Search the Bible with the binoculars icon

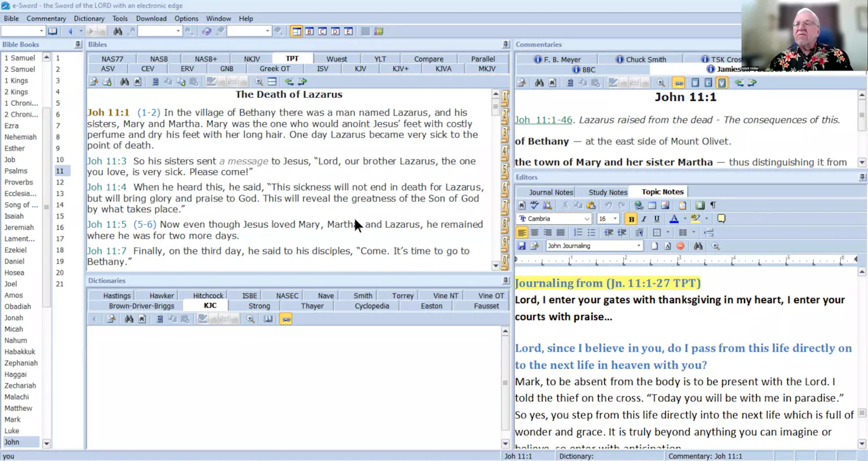pos(124,81)
